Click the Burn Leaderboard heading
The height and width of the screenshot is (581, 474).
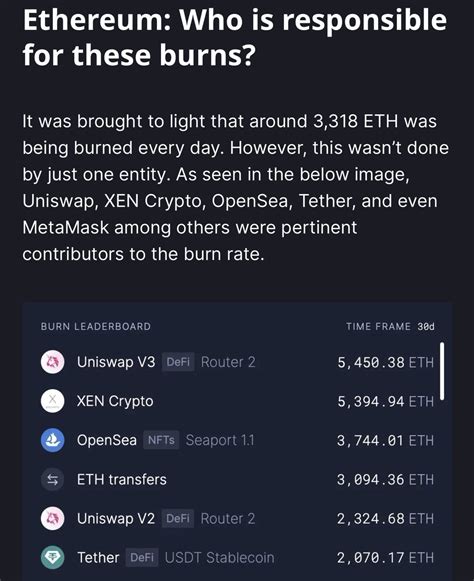pyautogui.click(x=96, y=326)
